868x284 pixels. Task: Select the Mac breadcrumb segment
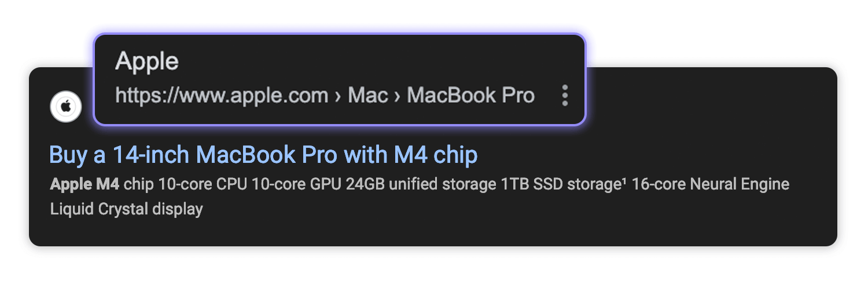click(x=367, y=96)
